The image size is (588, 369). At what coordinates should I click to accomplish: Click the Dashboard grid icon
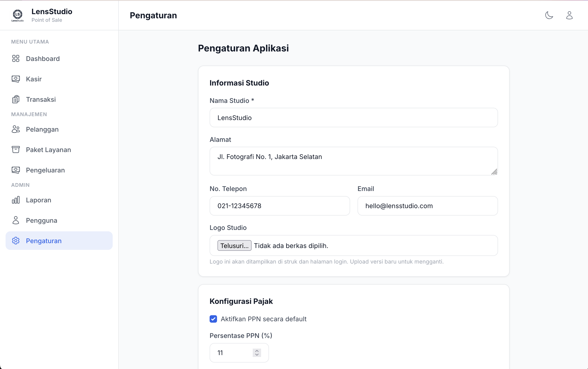coord(16,59)
